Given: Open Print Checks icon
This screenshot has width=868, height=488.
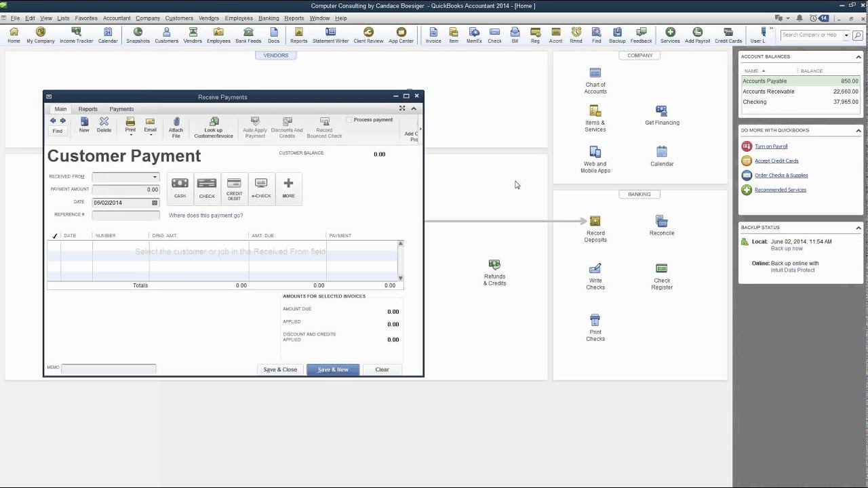Looking at the screenshot, I should point(595,328).
